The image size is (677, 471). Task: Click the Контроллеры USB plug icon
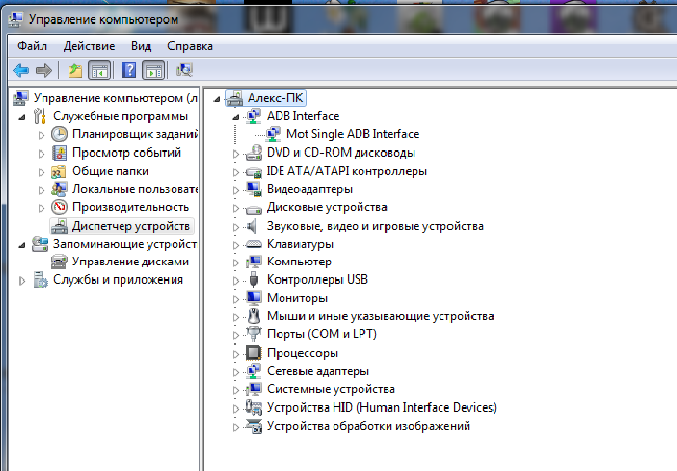[x=254, y=279]
